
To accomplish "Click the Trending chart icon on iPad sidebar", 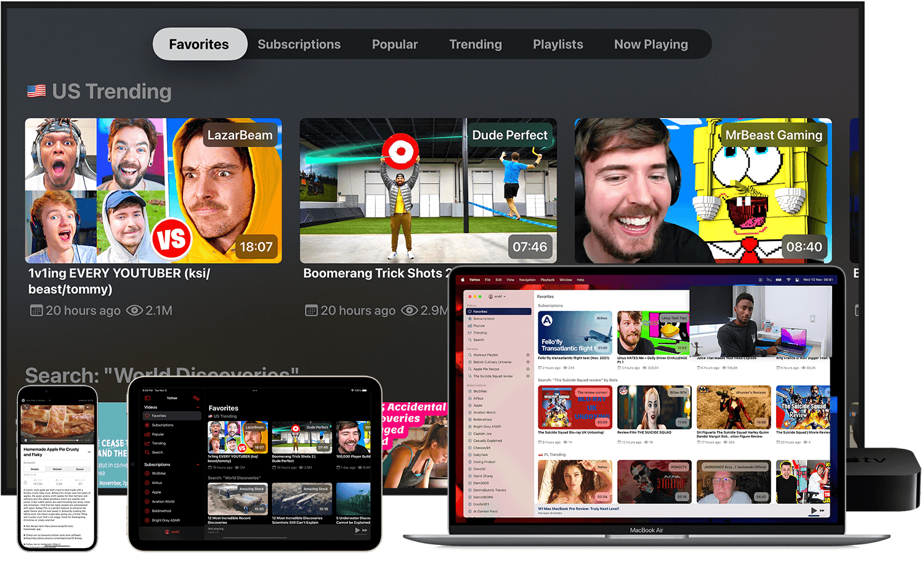I will [147, 443].
